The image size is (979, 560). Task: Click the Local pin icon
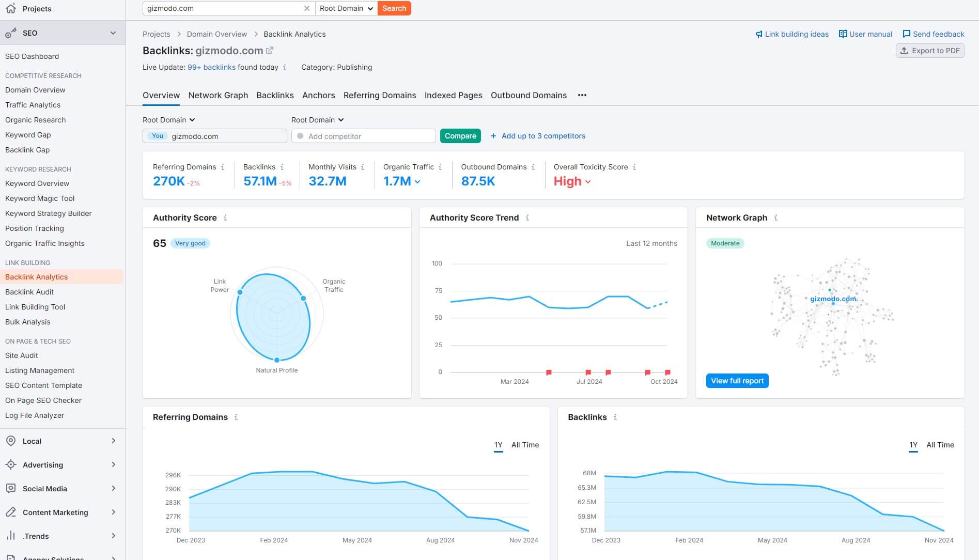click(11, 441)
